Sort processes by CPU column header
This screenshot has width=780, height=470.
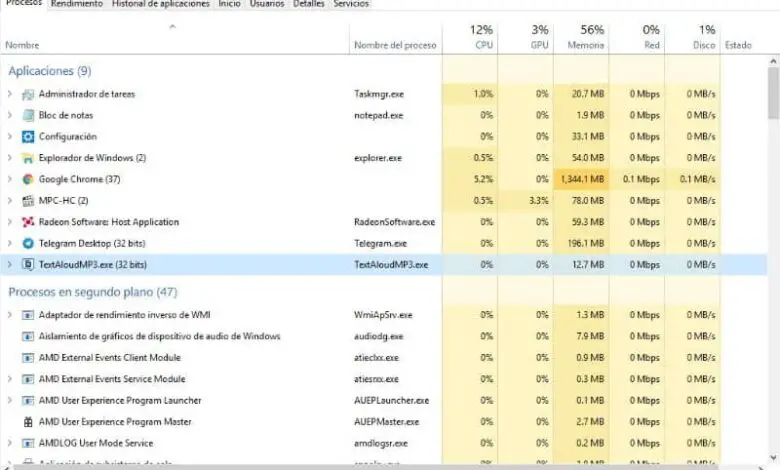tap(470, 38)
